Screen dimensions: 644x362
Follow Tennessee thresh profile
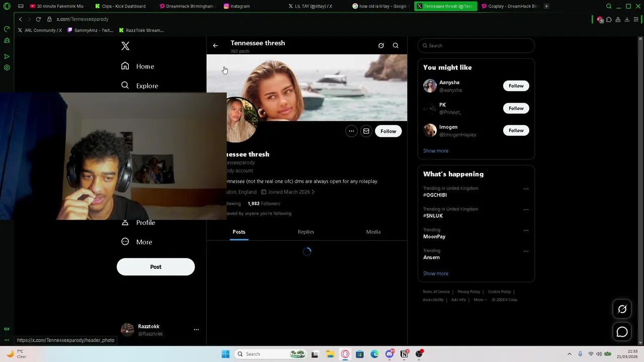click(x=388, y=131)
